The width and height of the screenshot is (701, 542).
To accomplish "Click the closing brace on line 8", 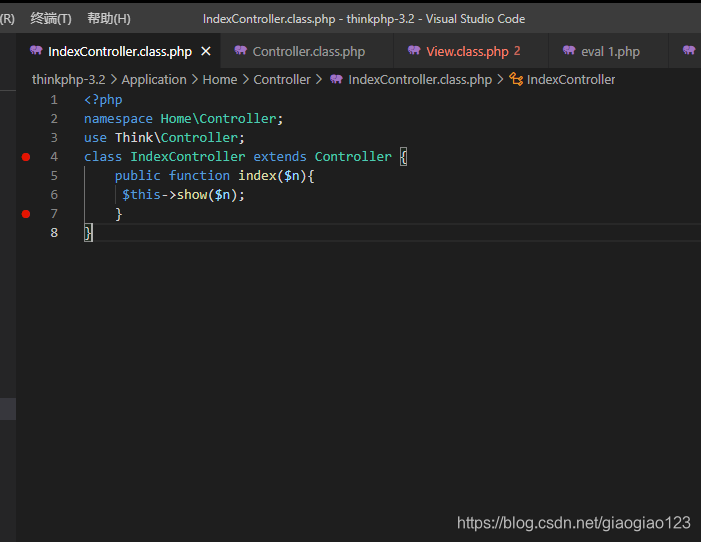I will 88,233.
